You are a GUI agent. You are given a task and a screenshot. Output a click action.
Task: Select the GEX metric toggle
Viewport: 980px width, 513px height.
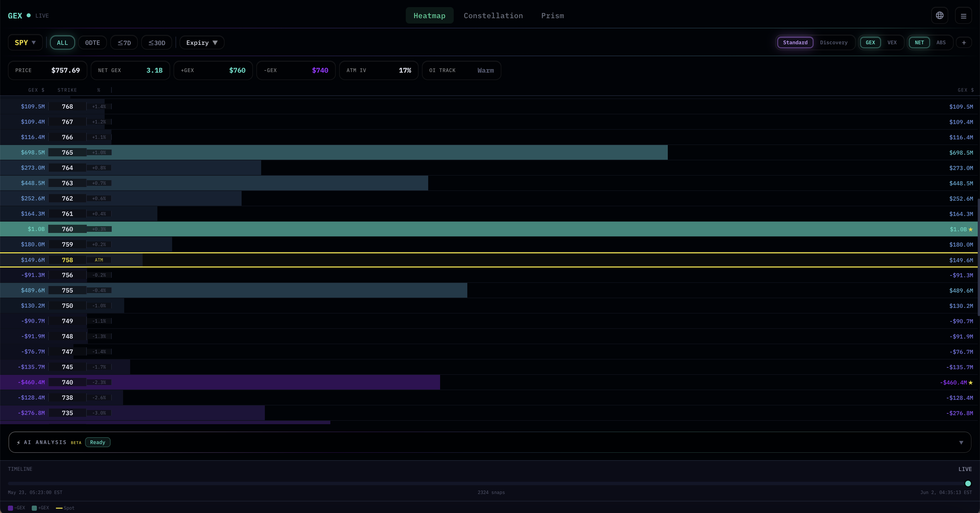click(870, 43)
